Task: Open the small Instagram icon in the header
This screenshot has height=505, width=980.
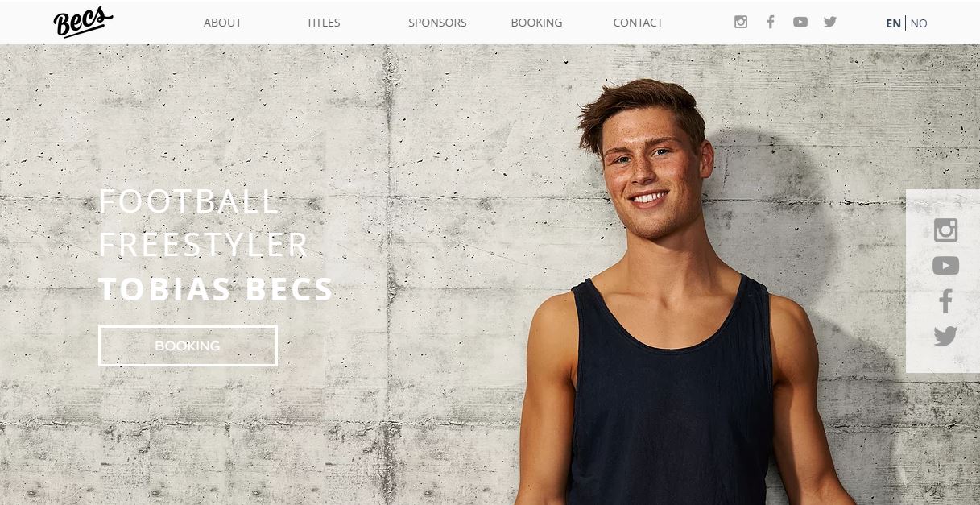Action: [741, 22]
